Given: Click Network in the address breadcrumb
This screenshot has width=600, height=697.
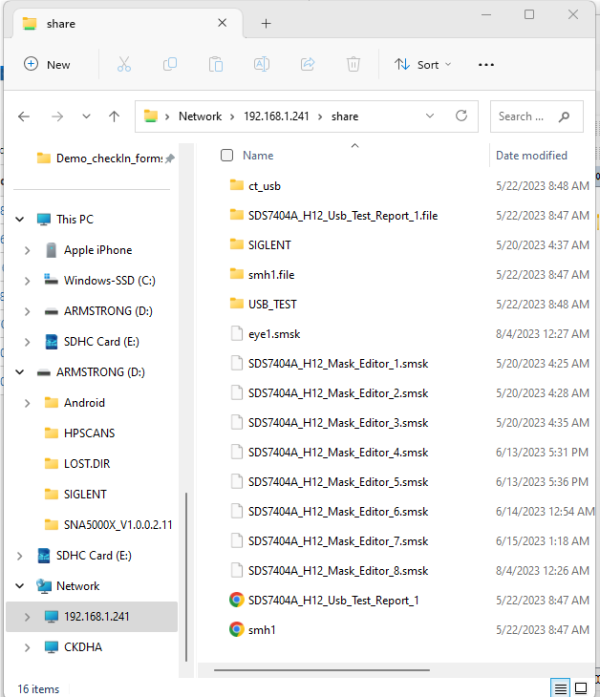Looking at the screenshot, I should coord(200,116).
